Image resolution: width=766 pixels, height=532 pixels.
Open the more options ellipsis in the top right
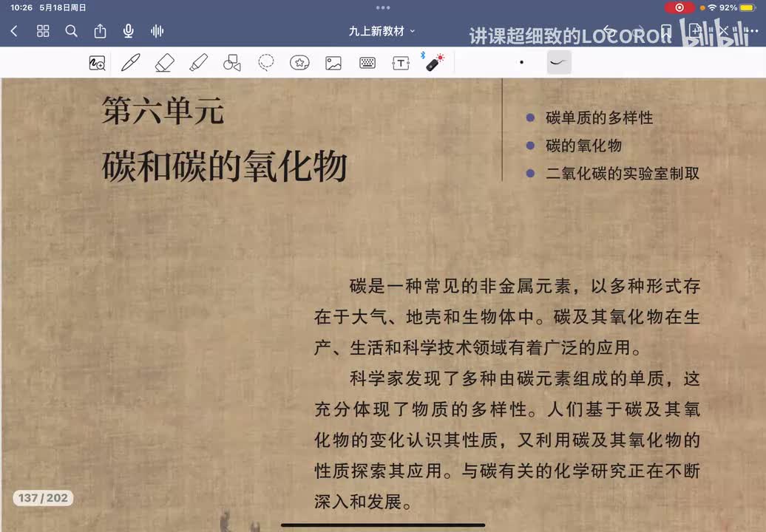click(753, 31)
